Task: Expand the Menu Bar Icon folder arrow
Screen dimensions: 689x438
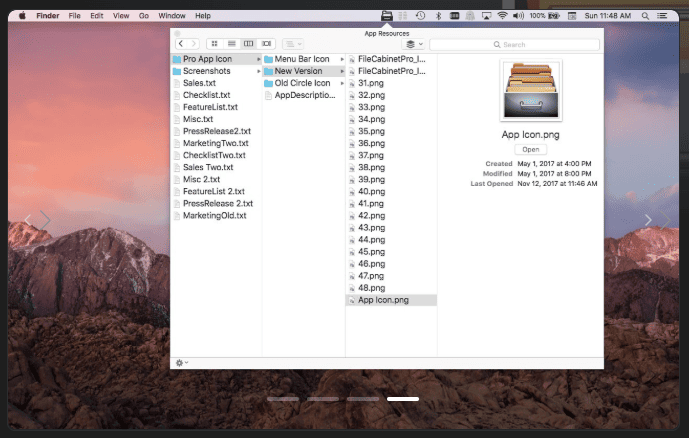Action: 342,59
